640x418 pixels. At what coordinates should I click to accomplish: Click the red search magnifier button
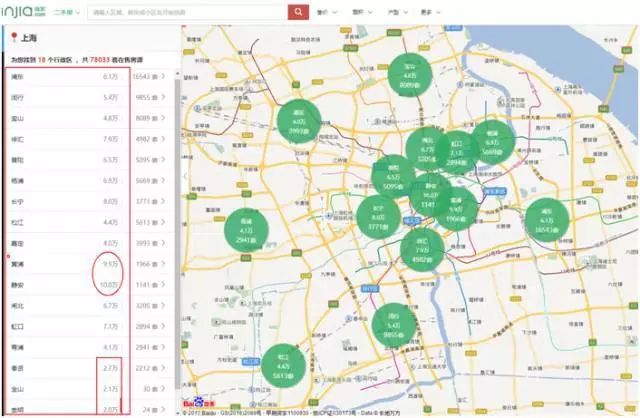click(x=298, y=12)
